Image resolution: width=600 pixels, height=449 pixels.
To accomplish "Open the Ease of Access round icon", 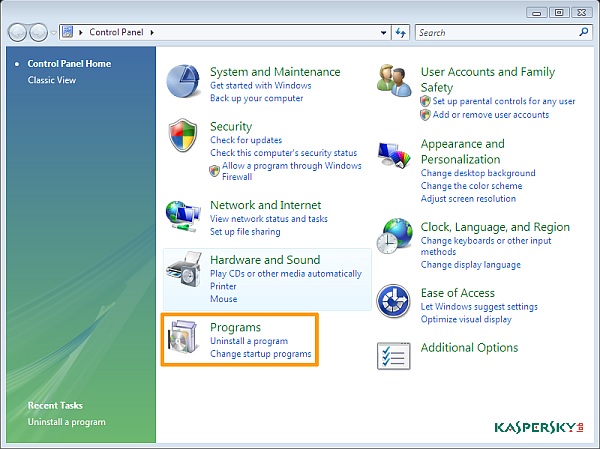I will [393, 301].
